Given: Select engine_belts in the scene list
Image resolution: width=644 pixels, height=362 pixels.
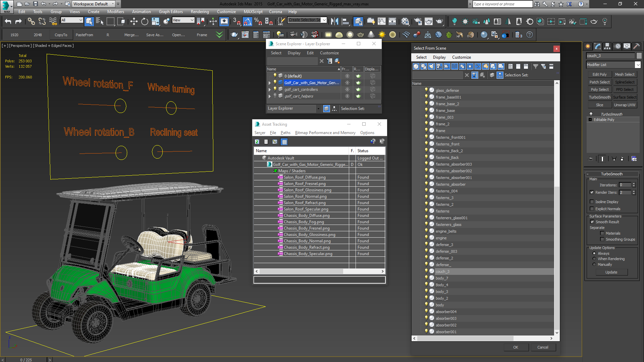Looking at the screenshot, I should 446,231.
